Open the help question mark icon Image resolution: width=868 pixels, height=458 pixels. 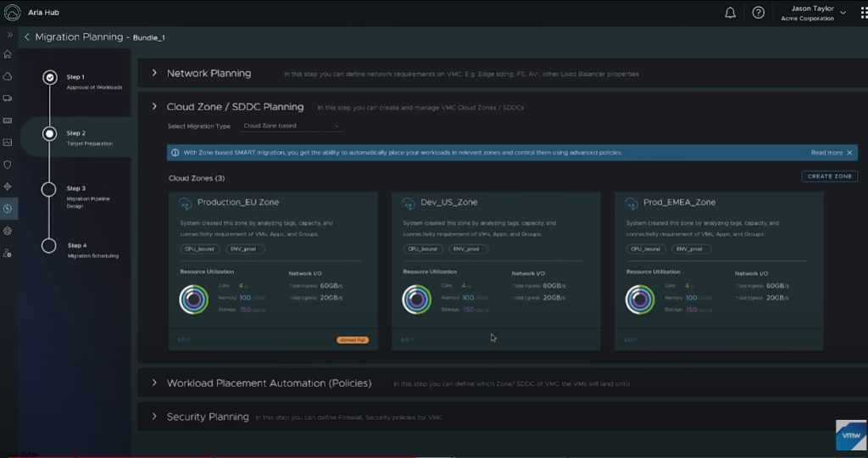click(x=758, y=12)
